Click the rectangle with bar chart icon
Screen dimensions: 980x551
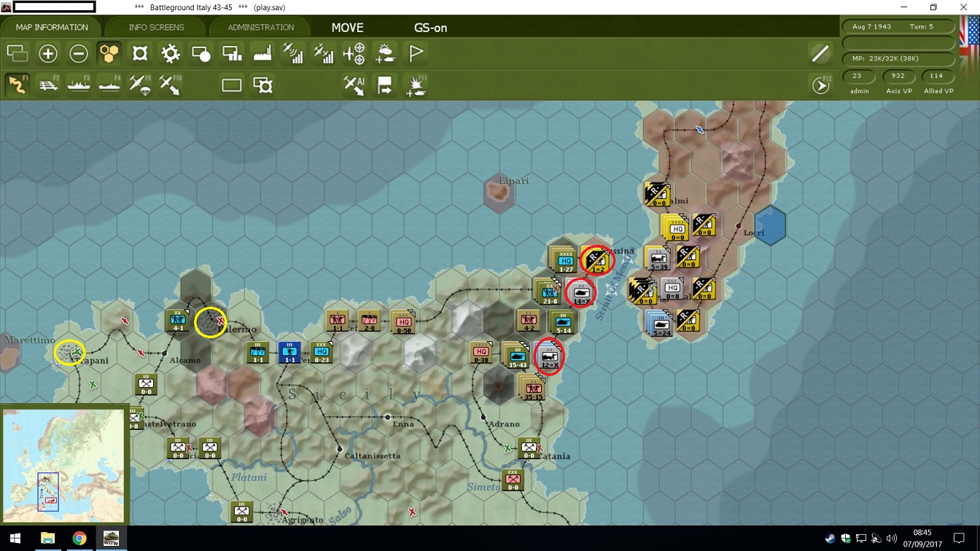pyautogui.click(x=232, y=53)
